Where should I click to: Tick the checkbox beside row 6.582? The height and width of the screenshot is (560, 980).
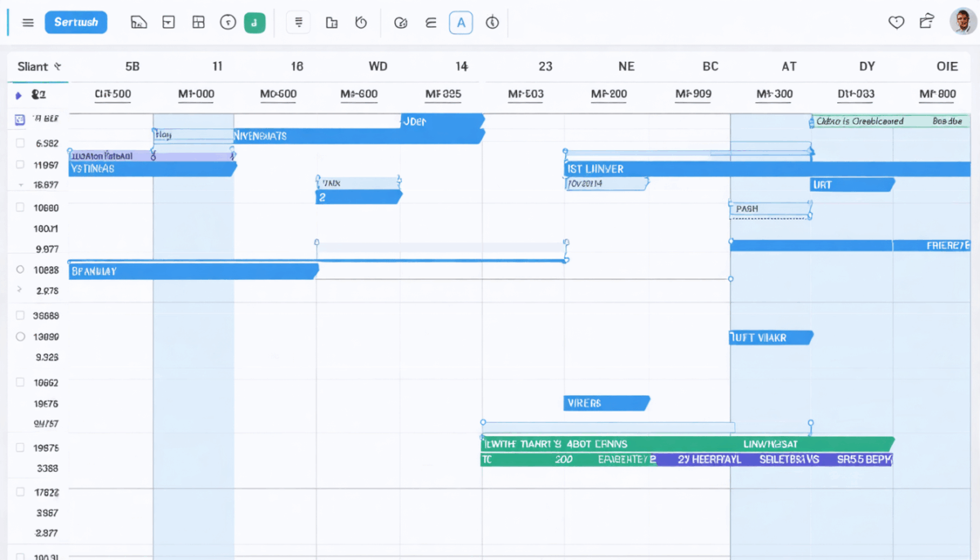point(20,143)
